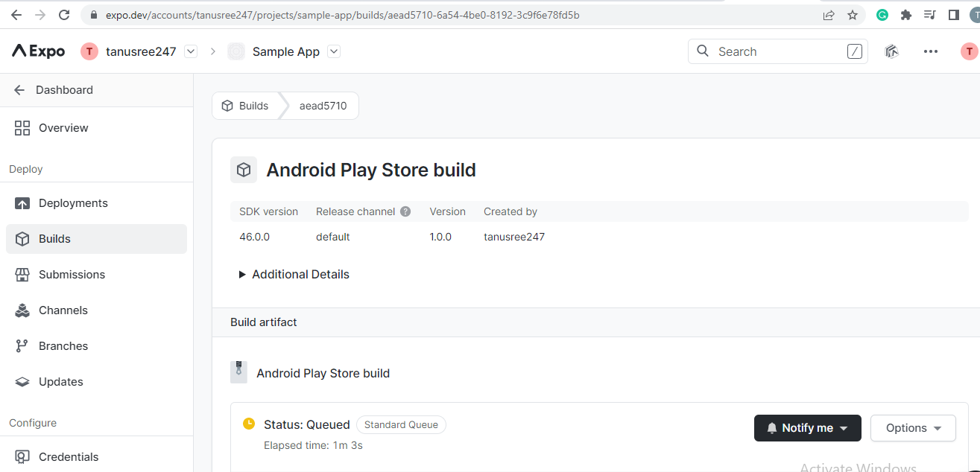This screenshot has height=472, width=980.
Task: Open the Options dropdown
Action: [x=913, y=428]
